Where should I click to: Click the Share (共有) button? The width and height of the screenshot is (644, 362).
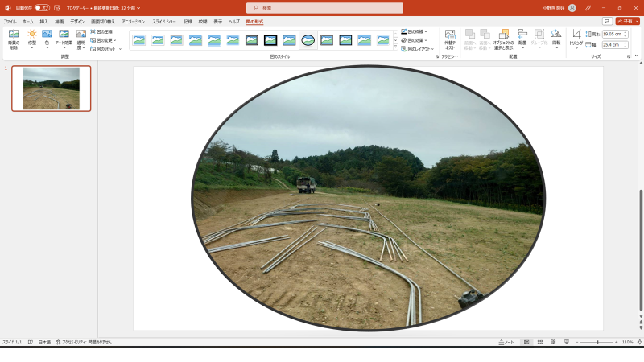pos(628,21)
